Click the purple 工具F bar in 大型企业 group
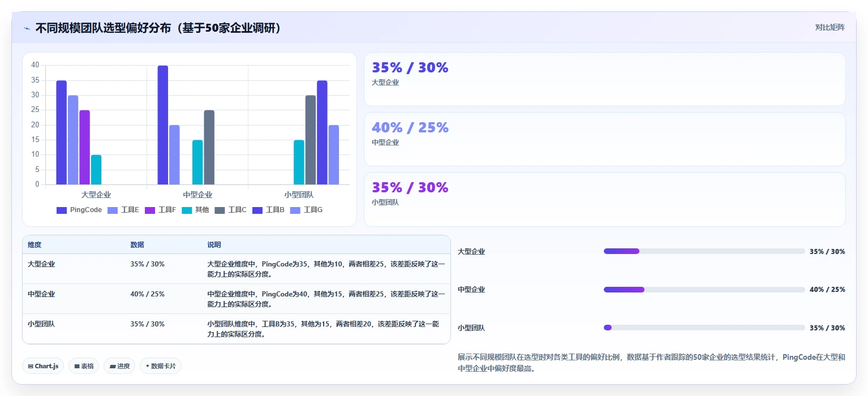 click(x=85, y=147)
